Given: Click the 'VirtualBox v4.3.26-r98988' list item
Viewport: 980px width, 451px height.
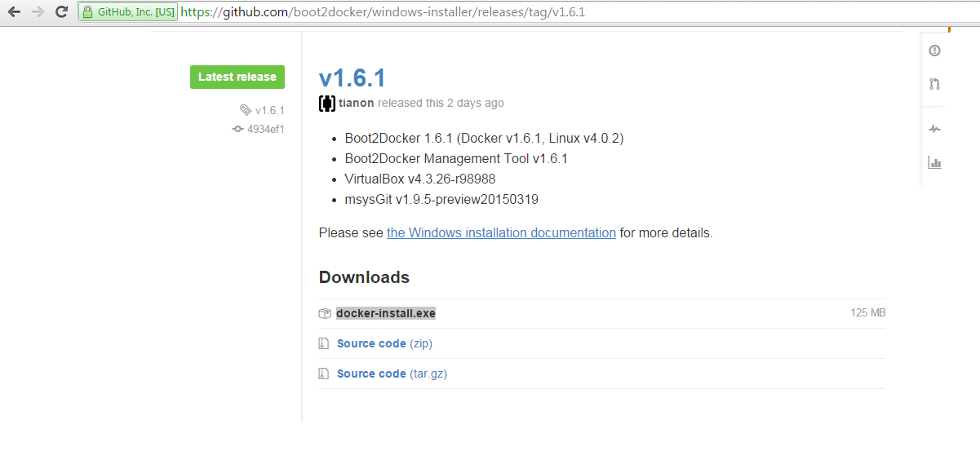Looking at the screenshot, I should pyautogui.click(x=420, y=179).
